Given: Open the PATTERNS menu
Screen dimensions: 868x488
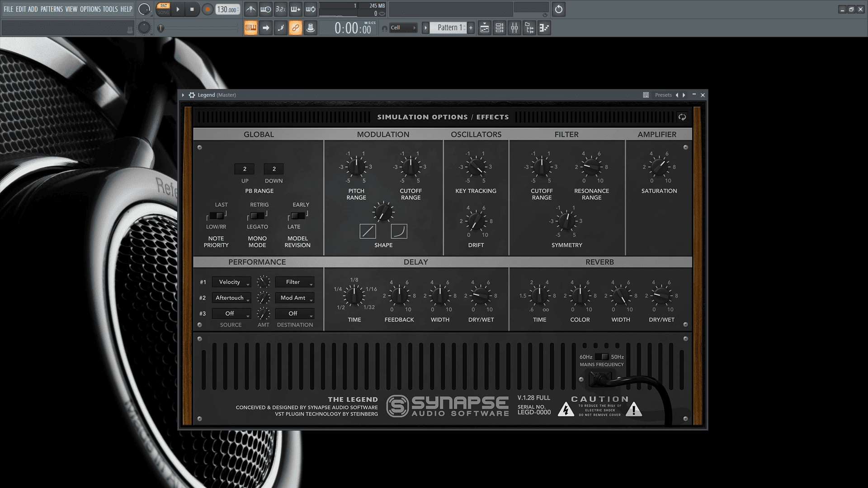Looking at the screenshot, I should point(52,9).
